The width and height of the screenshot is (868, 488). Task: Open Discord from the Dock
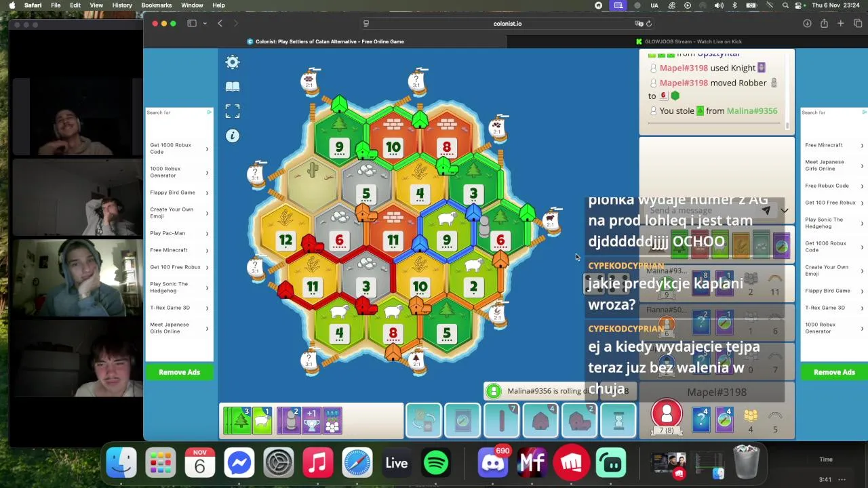tap(493, 464)
